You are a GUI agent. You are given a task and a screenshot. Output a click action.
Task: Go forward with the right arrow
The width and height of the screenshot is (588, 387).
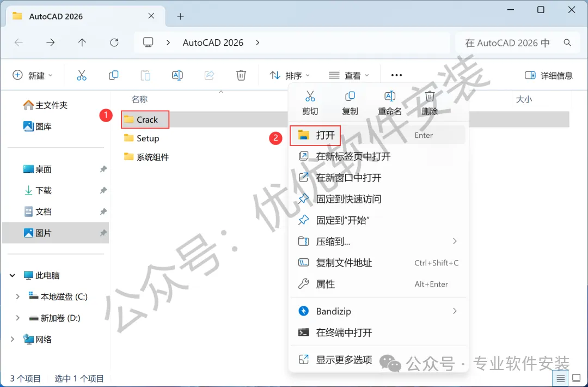(x=50, y=43)
